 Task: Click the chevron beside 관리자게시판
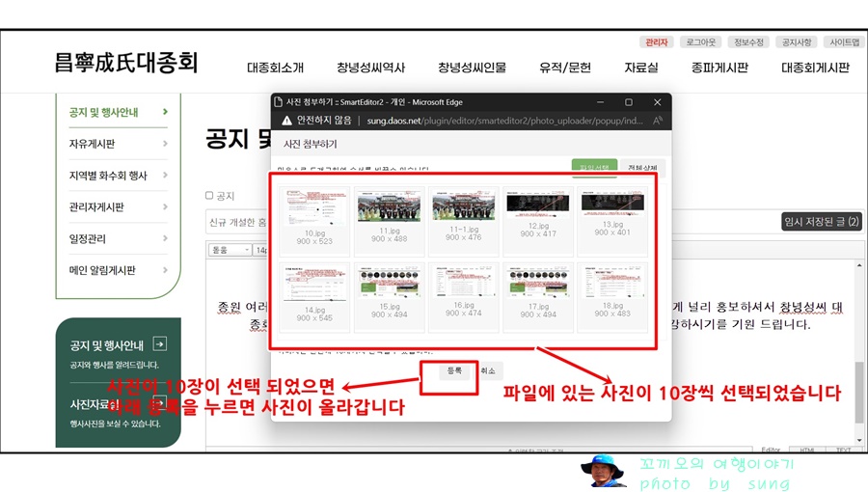tap(165, 206)
